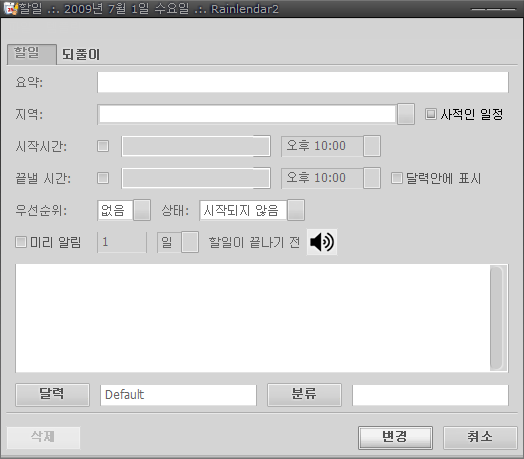Viewport: 524px width, 459px height.
Task: Click the 삭제 button
Action: coord(43,438)
